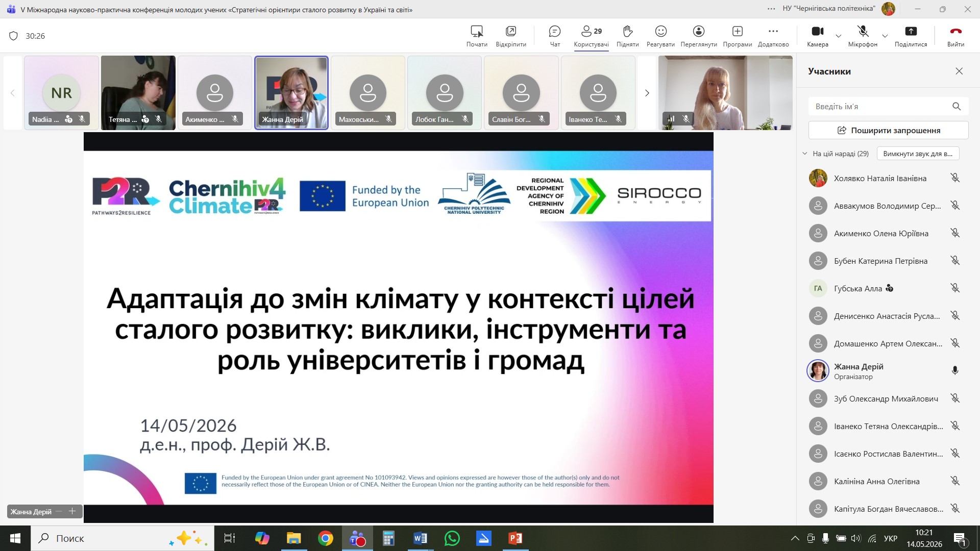Click the meeting shield security icon
This screenshot has width=980, height=551.
coord(14,36)
